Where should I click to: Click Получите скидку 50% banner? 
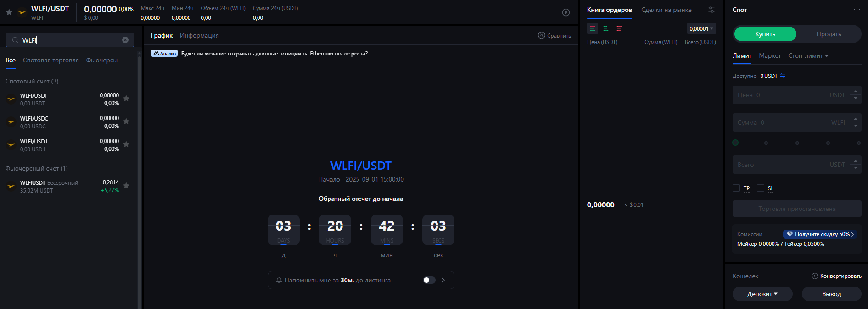point(820,234)
